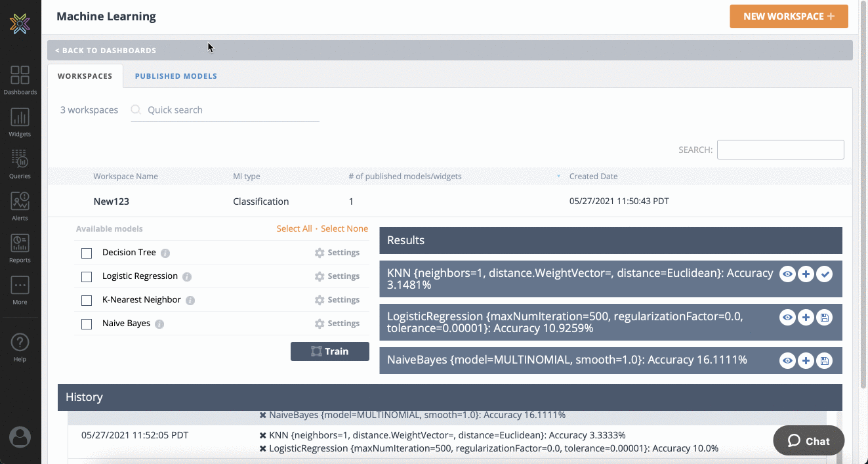Switch to the Published Models tab

(176, 76)
